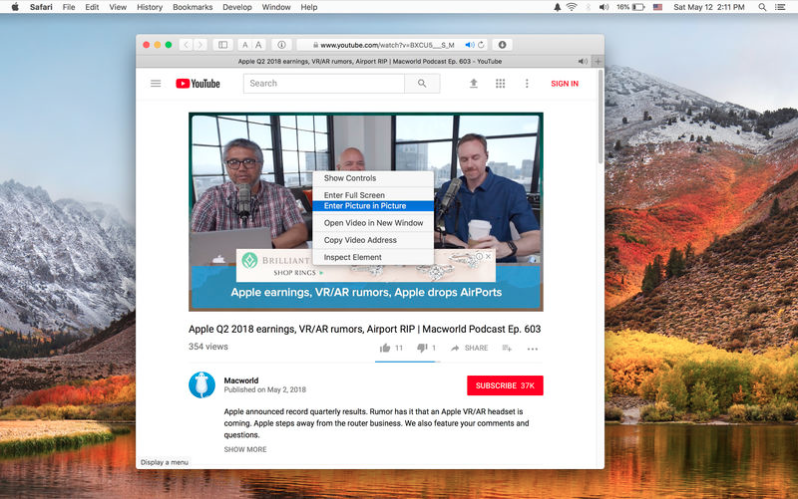Choose Open Video in New Window
The width and height of the screenshot is (798, 499).
pyautogui.click(x=373, y=223)
